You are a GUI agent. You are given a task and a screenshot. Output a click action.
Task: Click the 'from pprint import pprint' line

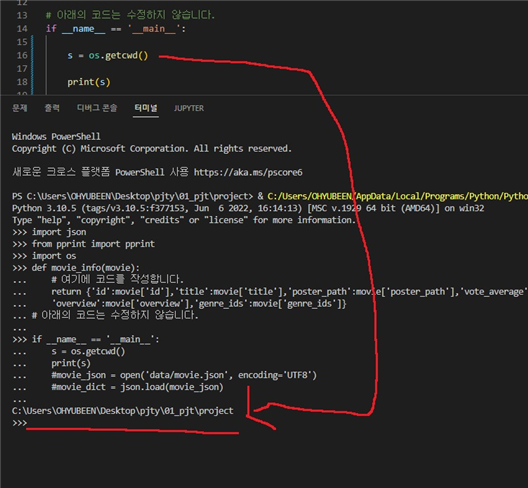pos(93,244)
